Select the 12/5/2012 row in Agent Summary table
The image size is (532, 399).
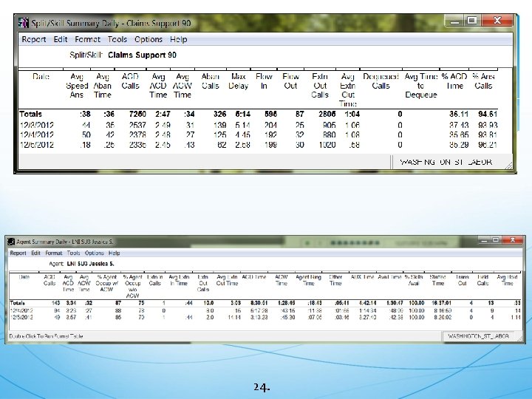click(x=265, y=317)
